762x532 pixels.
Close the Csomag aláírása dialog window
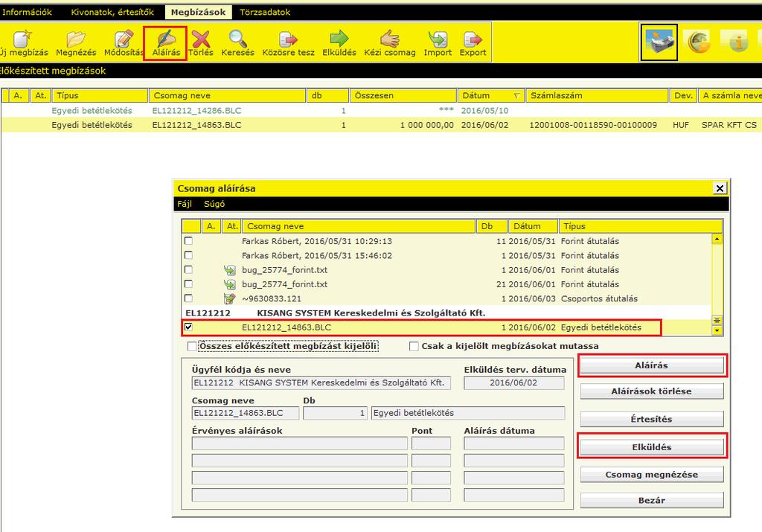tap(720, 188)
